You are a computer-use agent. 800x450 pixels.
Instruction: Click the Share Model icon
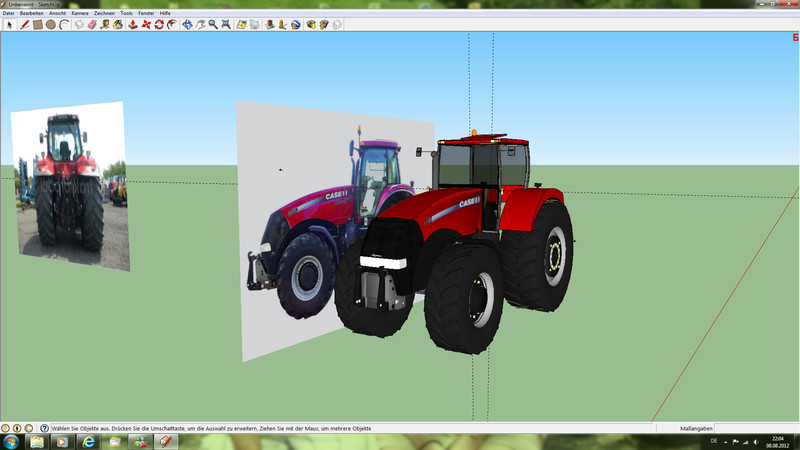323,24
